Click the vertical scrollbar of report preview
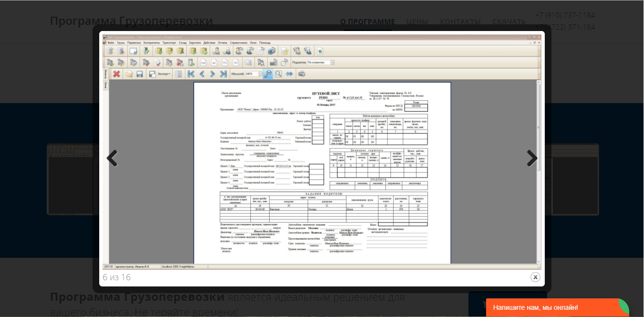This screenshot has width=644, height=317. point(539,172)
